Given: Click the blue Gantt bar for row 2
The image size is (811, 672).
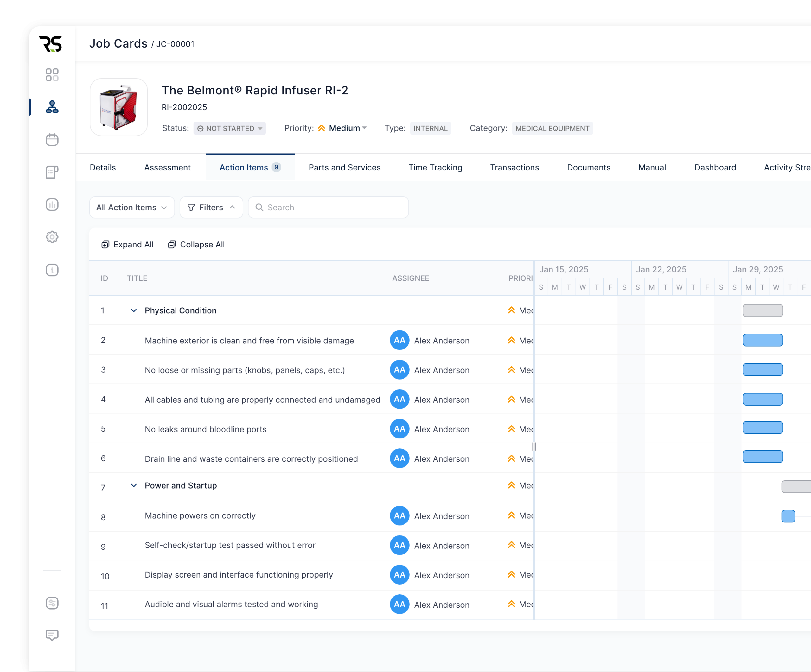Looking at the screenshot, I should [762, 340].
